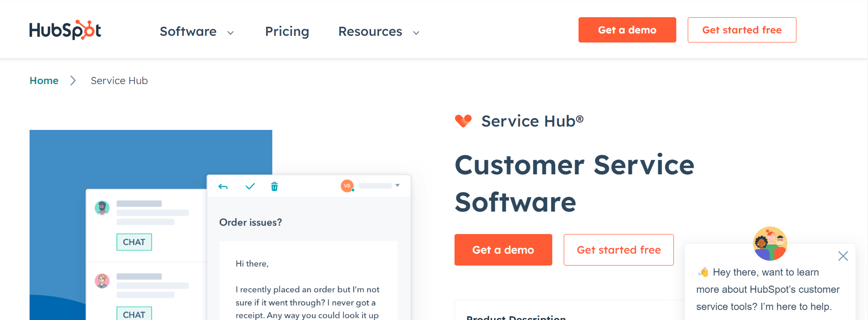The image size is (868, 320).
Task: Click the bearded user avatar
Action: click(x=102, y=208)
